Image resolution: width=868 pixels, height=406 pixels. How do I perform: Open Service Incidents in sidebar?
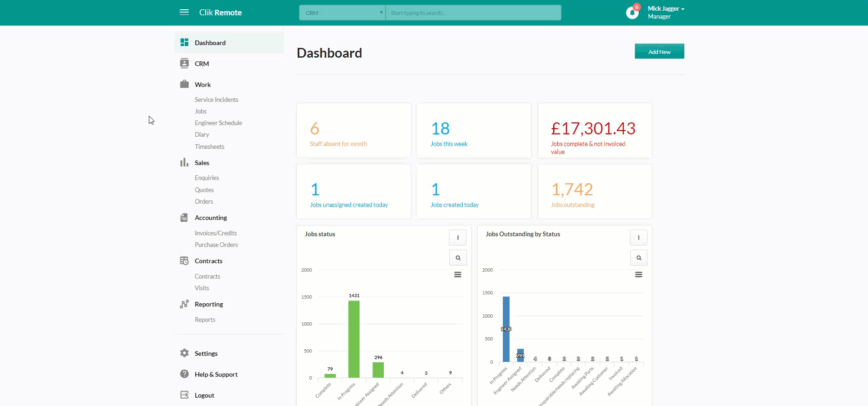(x=216, y=100)
